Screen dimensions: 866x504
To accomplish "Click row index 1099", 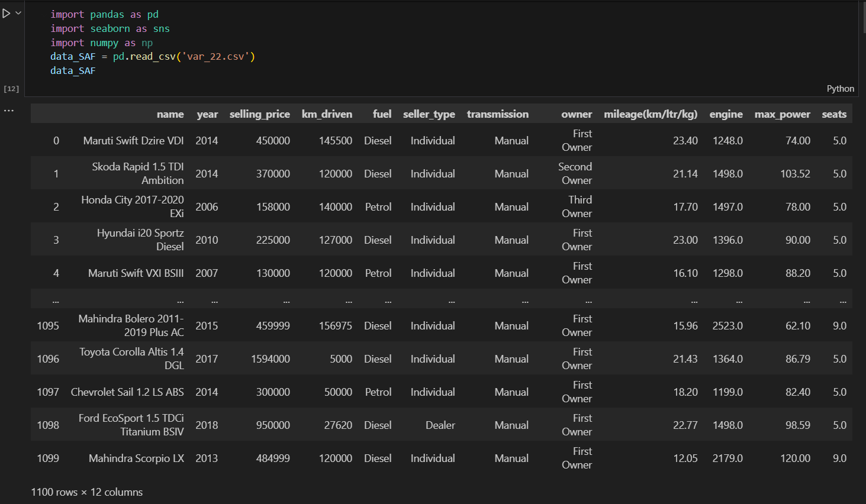I will [48, 458].
